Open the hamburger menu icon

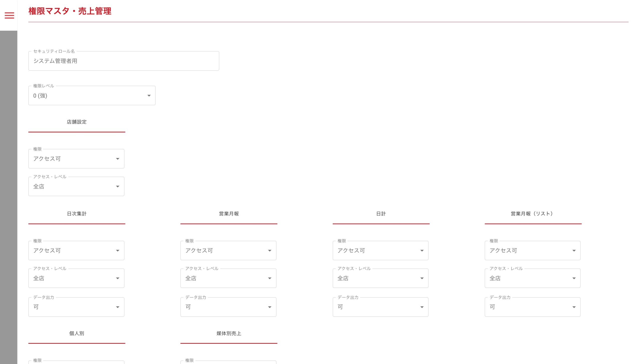click(9, 16)
